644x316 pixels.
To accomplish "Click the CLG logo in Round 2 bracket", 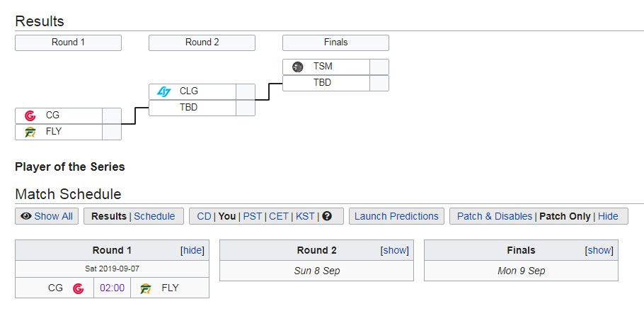I will pos(164,91).
